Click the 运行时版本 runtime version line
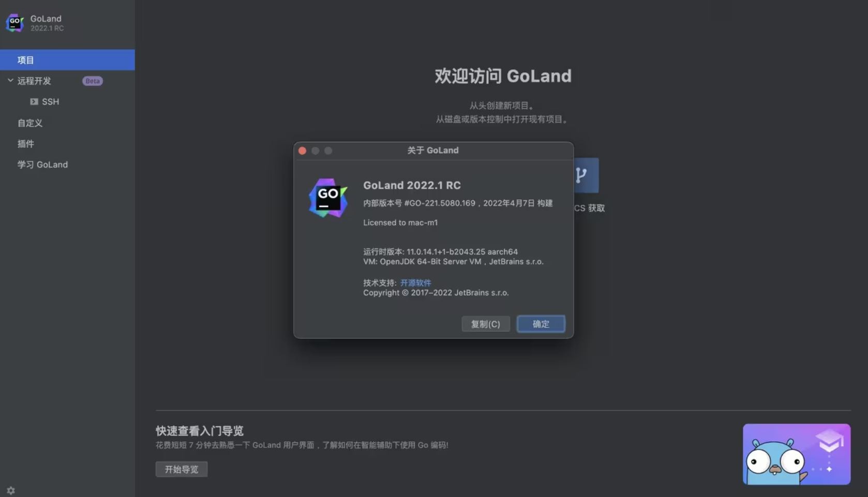Viewport: 868px width, 497px height. coord(440,252)
